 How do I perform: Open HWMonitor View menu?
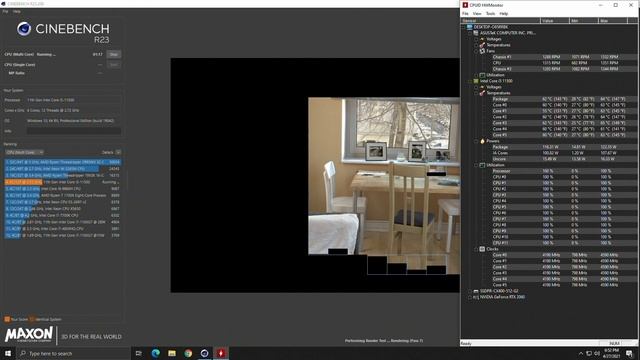tap(477, 13)
